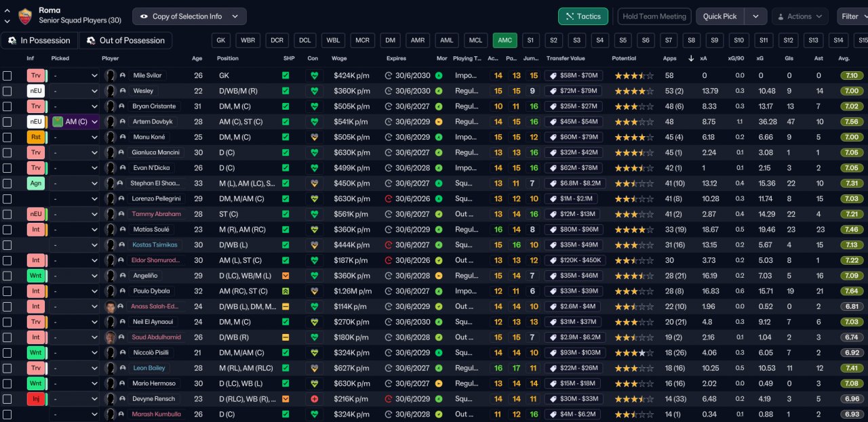Viewport: 868px width, 422px height.
Task: Toggle the green SHP checkbox for Gianluca Mancini
Action: [285, 153]
